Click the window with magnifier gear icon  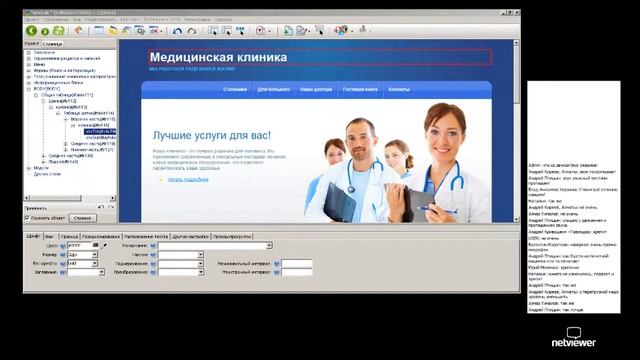point(140,31)
